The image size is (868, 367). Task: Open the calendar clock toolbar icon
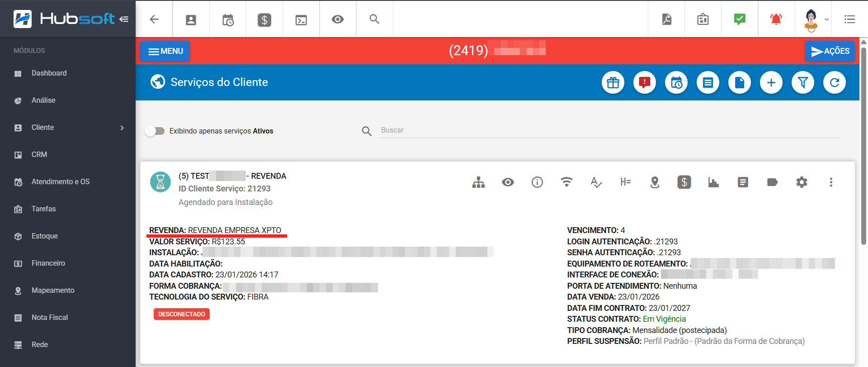tap(228, 19)
